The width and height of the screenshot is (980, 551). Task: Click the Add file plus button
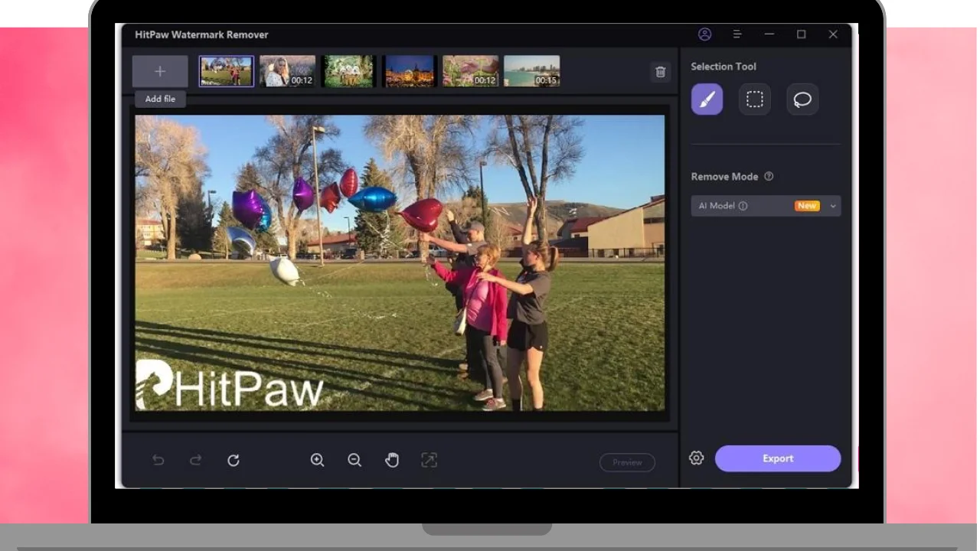coord(160,71)
